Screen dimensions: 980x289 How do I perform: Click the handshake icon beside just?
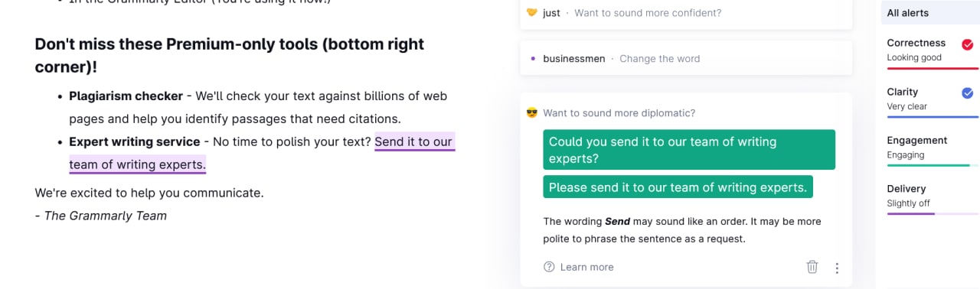pos(532,13)
